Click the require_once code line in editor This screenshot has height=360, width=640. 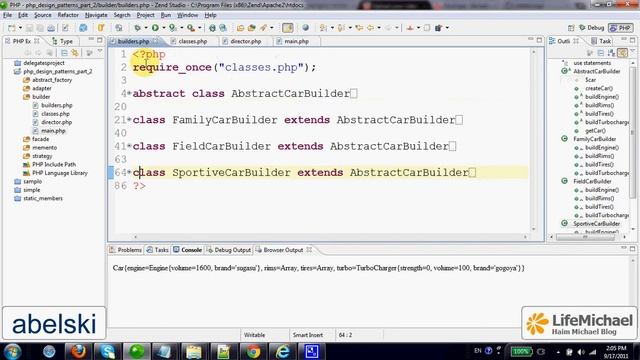[224, 67]
